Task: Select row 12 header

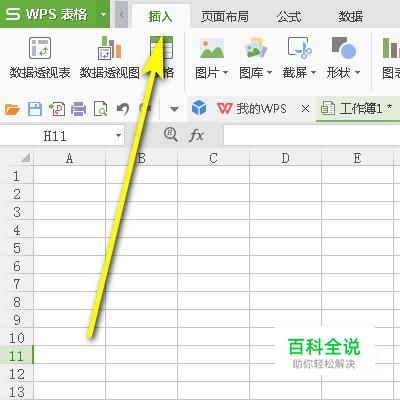Action: click(16, 374)
